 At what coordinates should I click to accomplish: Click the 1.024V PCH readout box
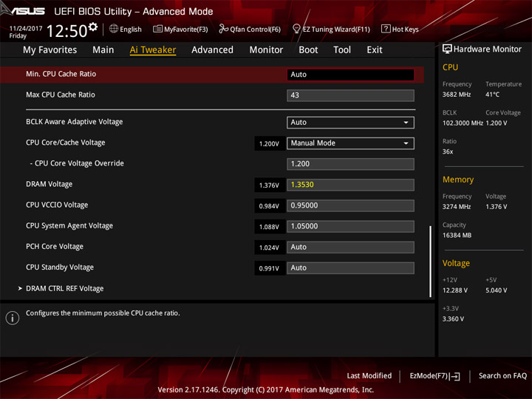[x=270, y=248]
